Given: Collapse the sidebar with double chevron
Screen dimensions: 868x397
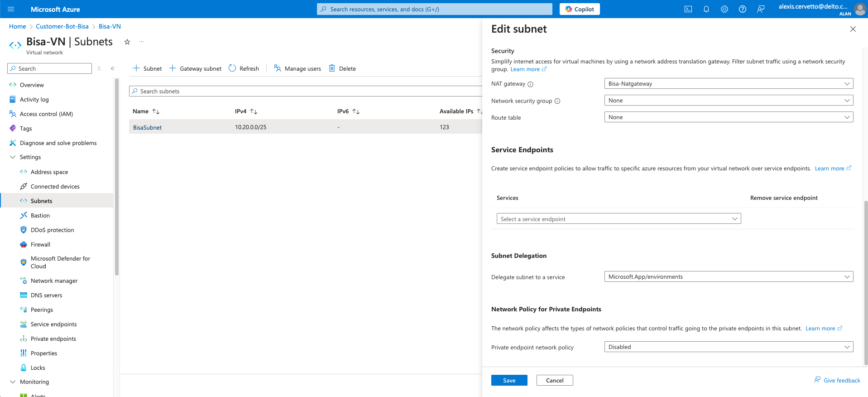Looking at the screenshot, I should [113, 68].
